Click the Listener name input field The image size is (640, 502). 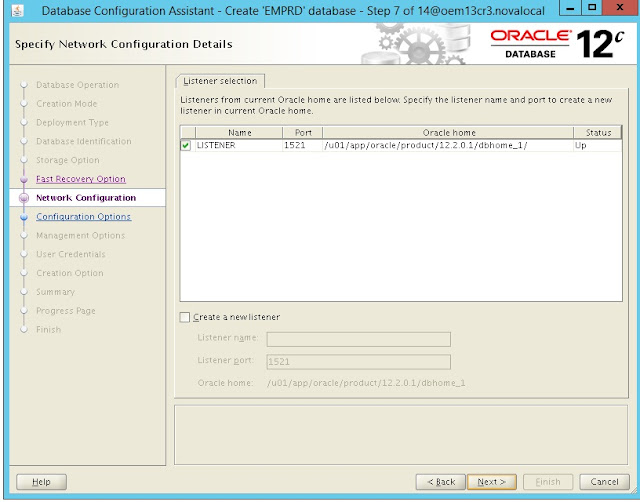point(358,340)
